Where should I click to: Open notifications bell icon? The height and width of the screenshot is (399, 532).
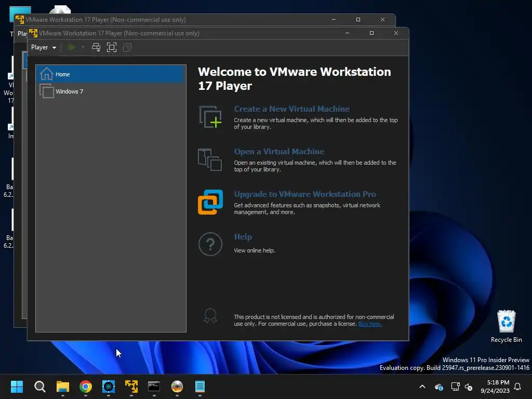[x=517, y=387]
